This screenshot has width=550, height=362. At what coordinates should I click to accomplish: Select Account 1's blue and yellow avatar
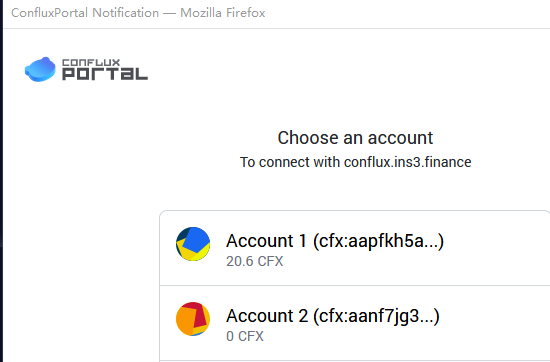(193, 244)
